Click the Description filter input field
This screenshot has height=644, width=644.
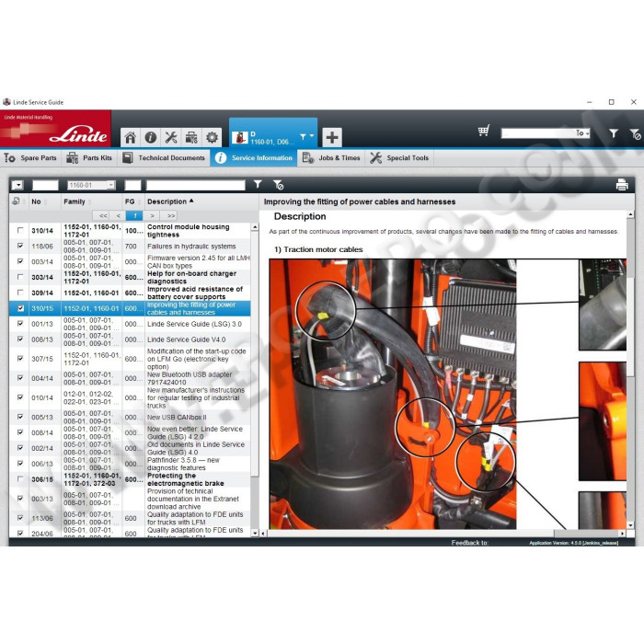click(x=195, y=185)
